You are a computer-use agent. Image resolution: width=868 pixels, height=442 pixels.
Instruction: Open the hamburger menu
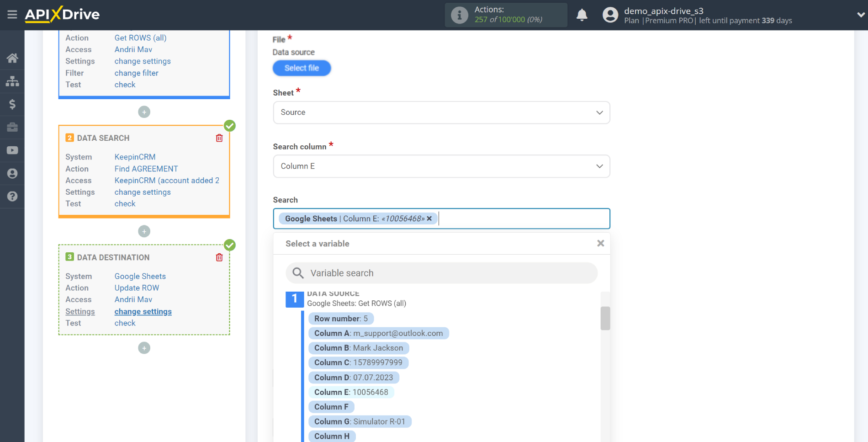point(12,15)
